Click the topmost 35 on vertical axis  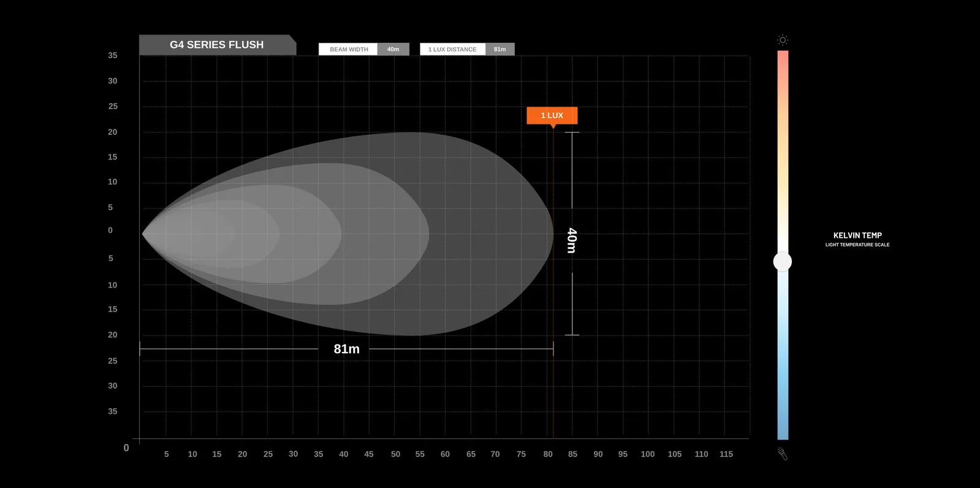click(113, 55)
